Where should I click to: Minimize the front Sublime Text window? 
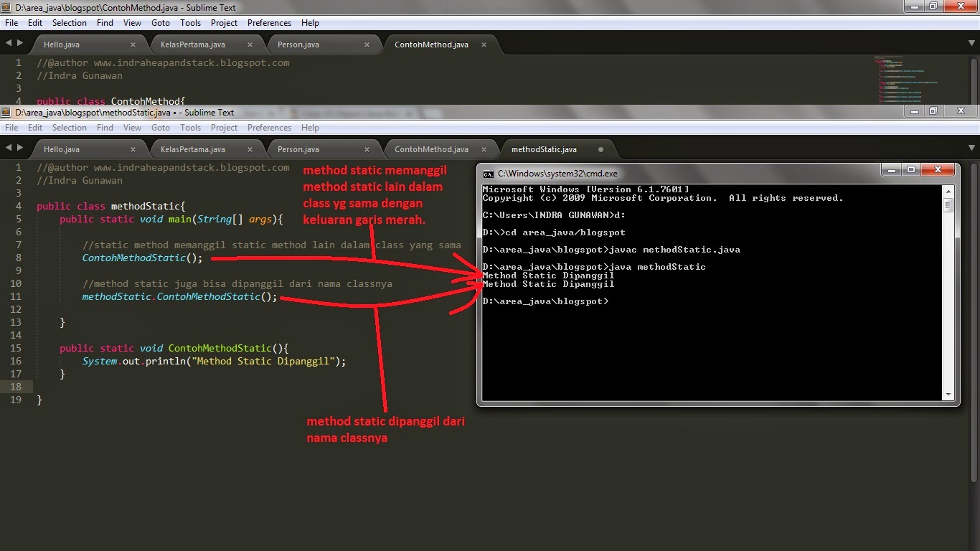click(915, 110)
